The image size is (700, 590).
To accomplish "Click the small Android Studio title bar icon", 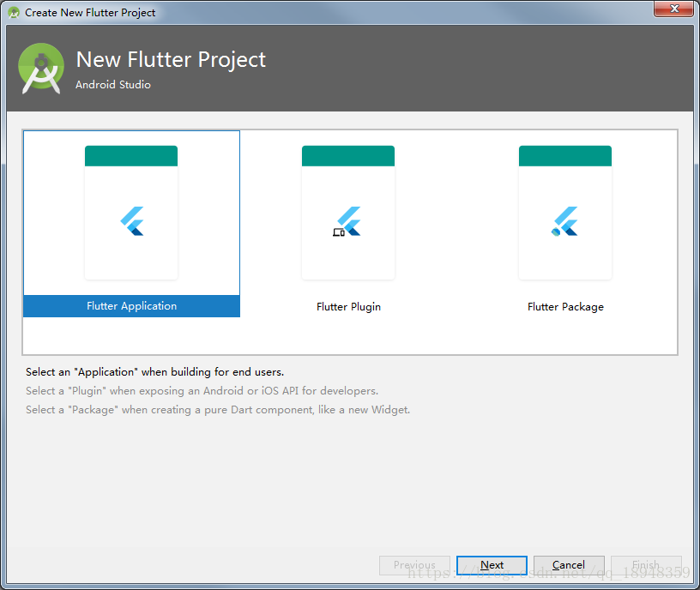I will 14,13.
